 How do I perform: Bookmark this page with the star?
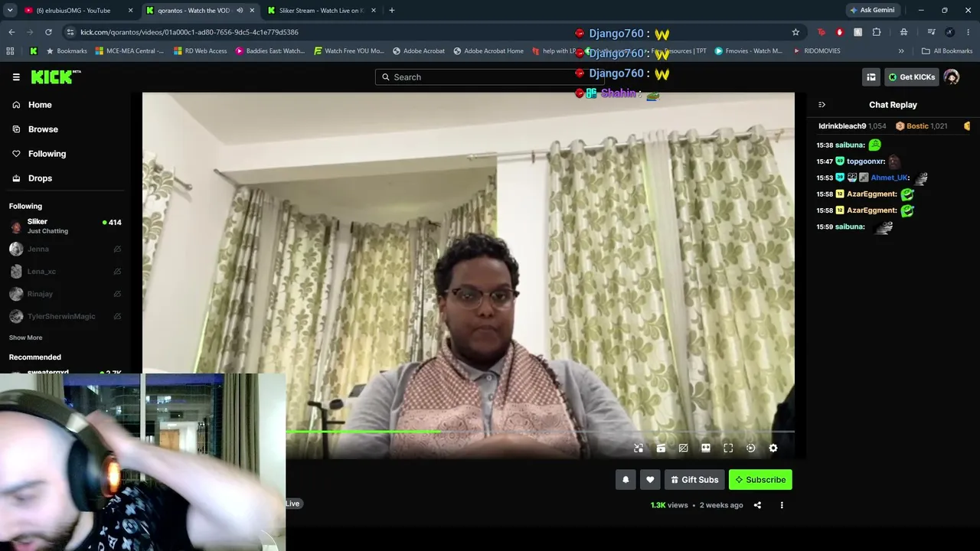[x=795, y=32]
